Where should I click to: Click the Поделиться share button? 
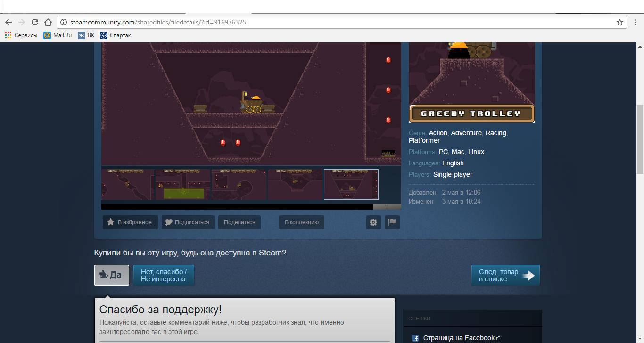coord(239,222)
